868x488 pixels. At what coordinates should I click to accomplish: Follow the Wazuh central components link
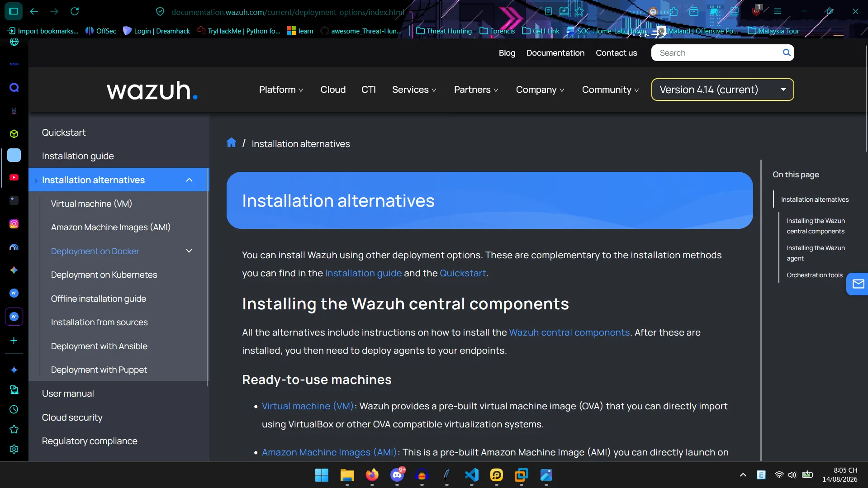pos(569,332)
